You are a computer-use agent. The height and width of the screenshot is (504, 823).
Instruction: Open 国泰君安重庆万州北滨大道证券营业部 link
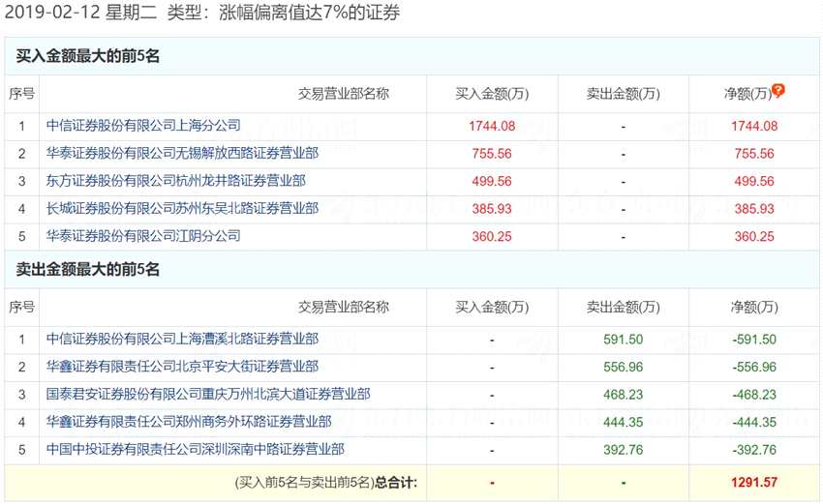[x=208, y=394]
